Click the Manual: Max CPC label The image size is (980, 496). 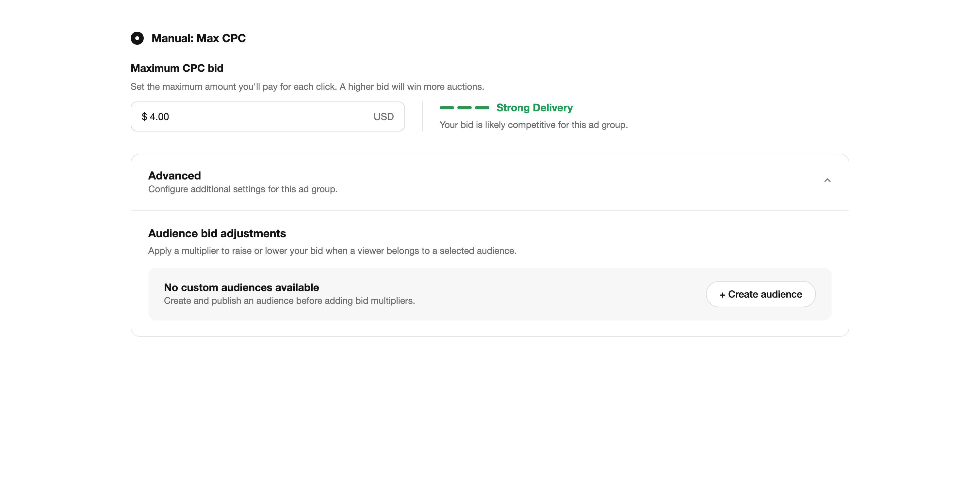[198, 39]
